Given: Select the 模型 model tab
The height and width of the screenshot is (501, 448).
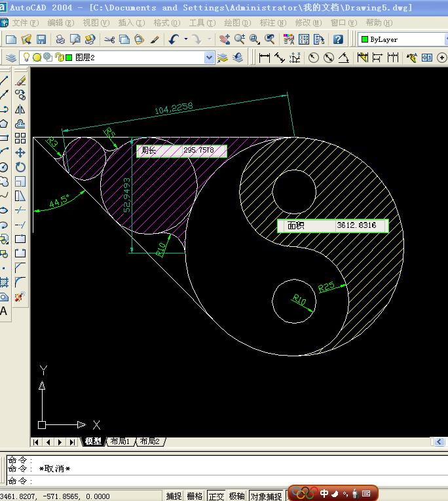Looking at the screenshot, I should [93, 441].
